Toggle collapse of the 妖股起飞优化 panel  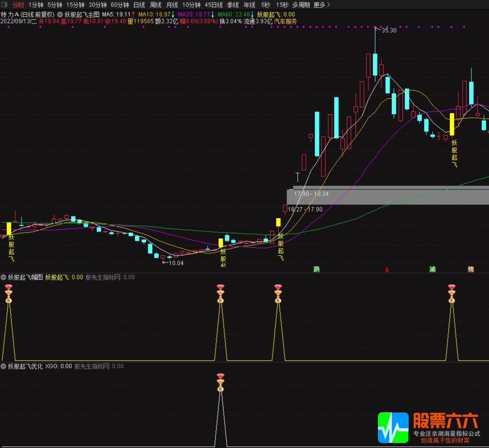(x=4, y=366)
